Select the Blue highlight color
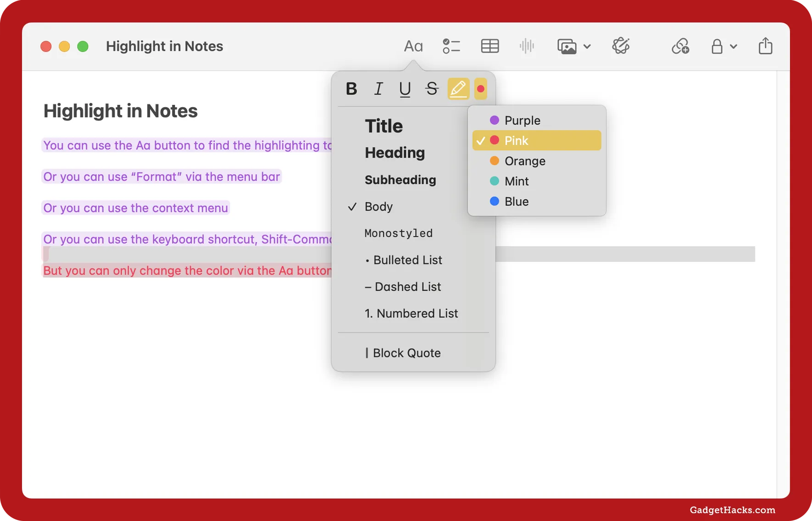The image size is (812, 521). (x=537, y=201)
